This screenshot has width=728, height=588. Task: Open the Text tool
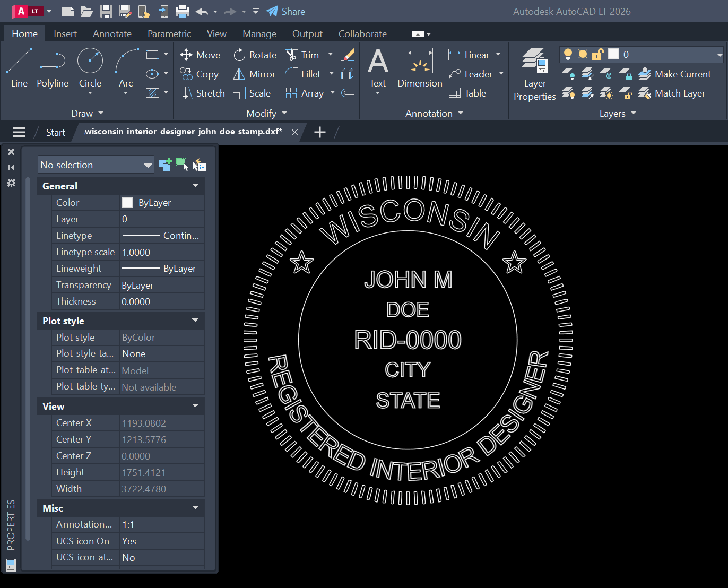click(x=378, y=69)
